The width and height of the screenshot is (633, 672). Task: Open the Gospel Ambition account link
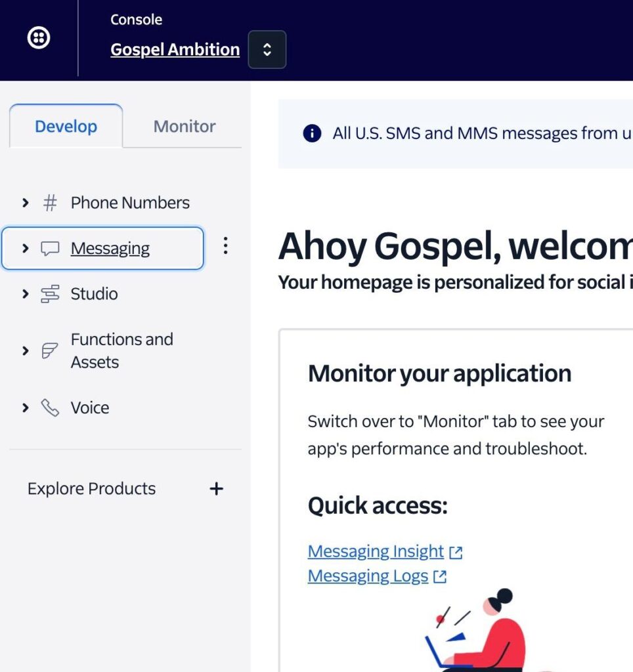click(175, 49)
